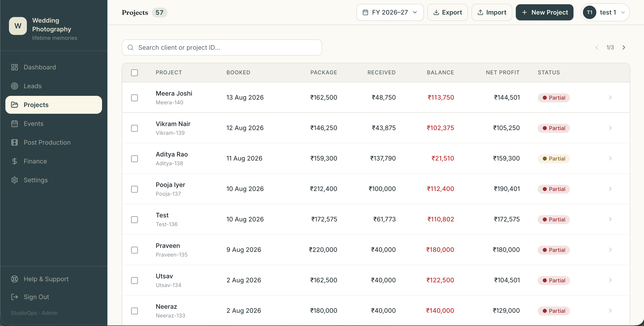Check the Pooja Iyer row checkbox
644x326 pixels.
coord(134,189)
